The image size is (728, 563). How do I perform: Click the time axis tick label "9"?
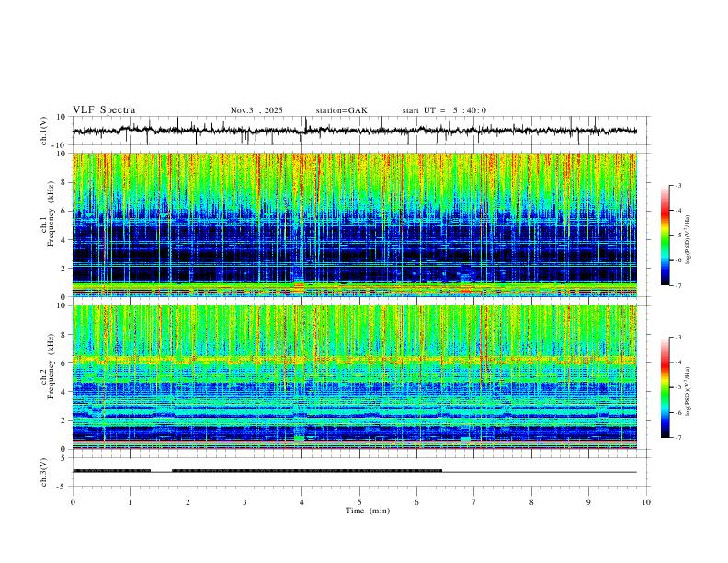tap(588, 502)
